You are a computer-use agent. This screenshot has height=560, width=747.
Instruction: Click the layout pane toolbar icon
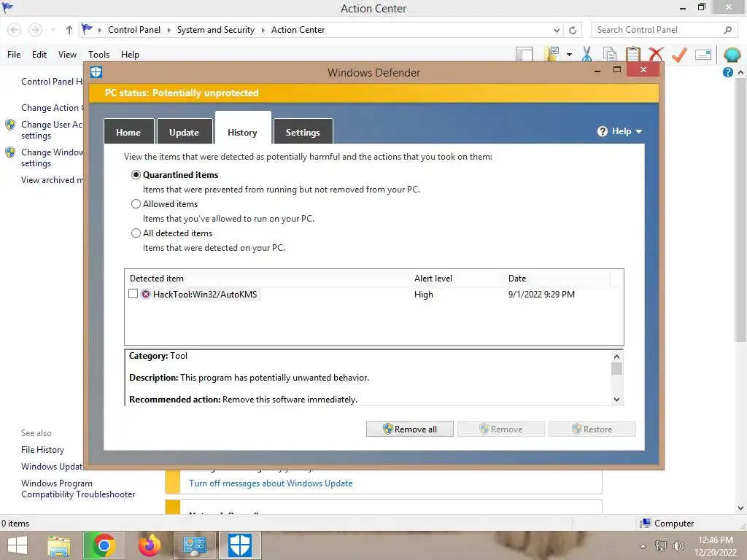(x=524, y=54)
